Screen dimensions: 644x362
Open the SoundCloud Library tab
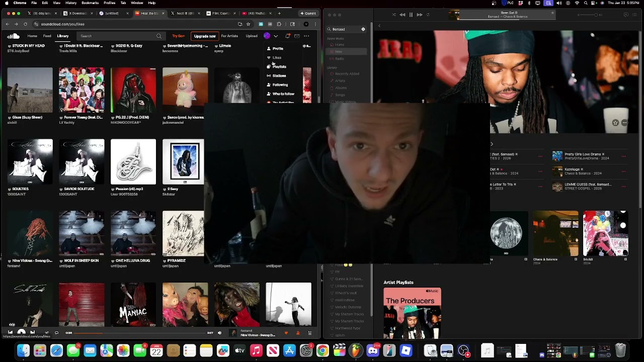63,36
